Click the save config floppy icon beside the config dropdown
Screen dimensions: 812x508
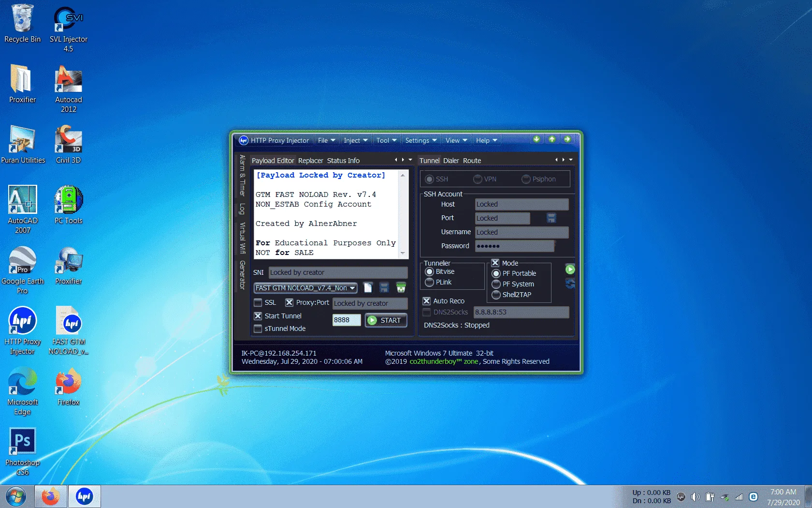pos(384,288)
